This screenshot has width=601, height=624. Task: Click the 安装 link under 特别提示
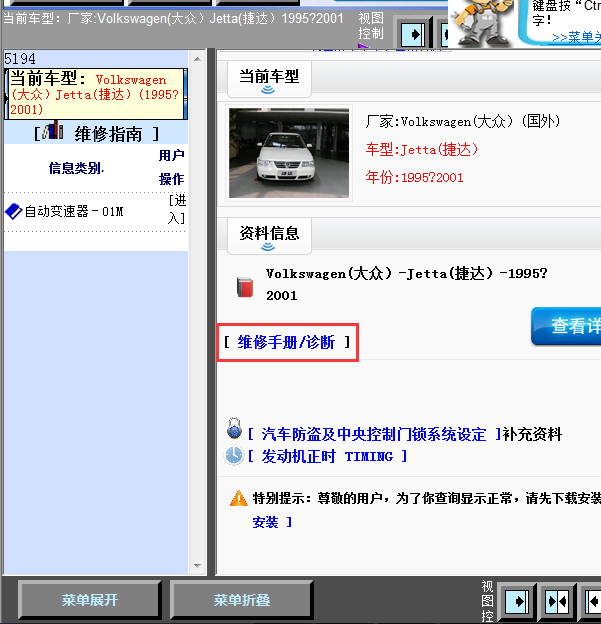(x=265, y=522)
